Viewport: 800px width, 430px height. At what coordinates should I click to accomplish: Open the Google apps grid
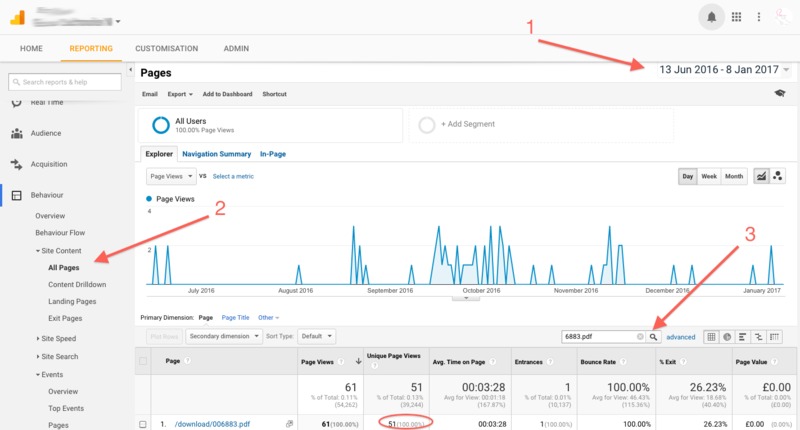coord(737,17)
